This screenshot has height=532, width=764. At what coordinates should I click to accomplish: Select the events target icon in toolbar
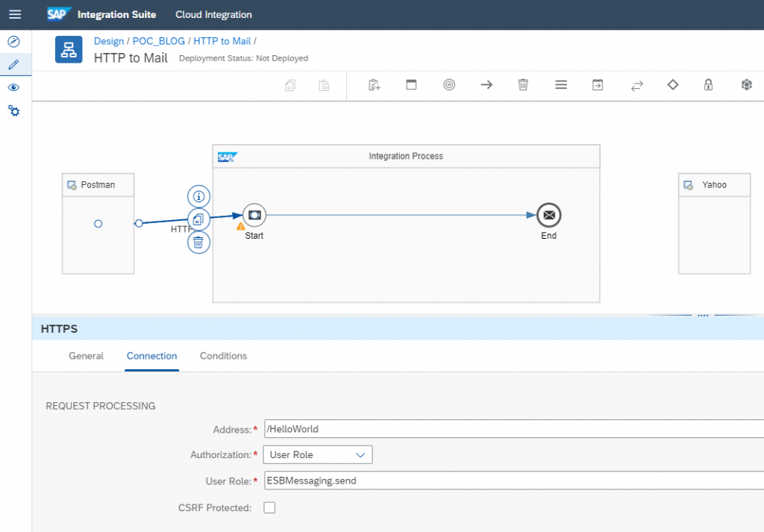449,85
